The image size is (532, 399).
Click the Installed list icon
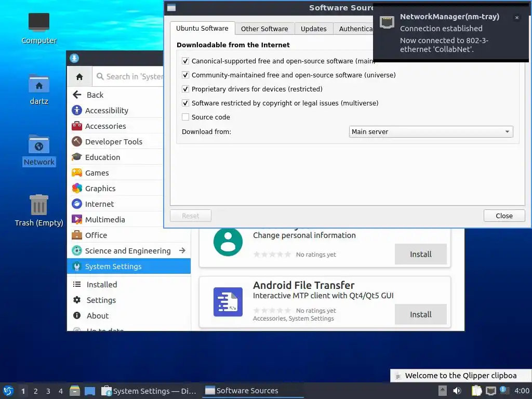coord(77,284)
